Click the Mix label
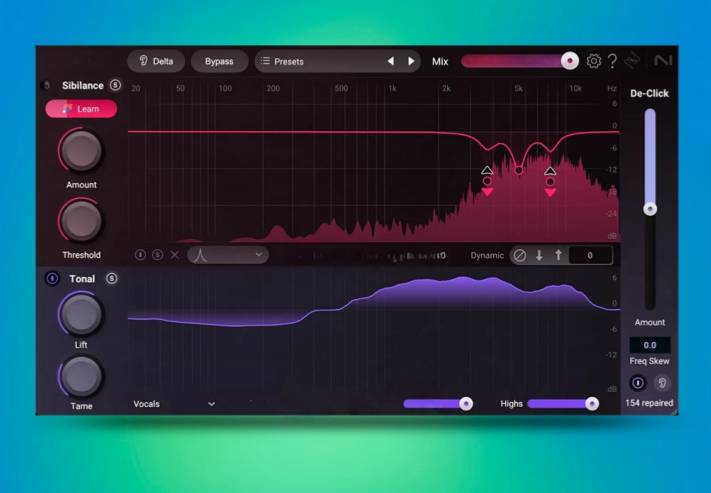 [440, 62]
